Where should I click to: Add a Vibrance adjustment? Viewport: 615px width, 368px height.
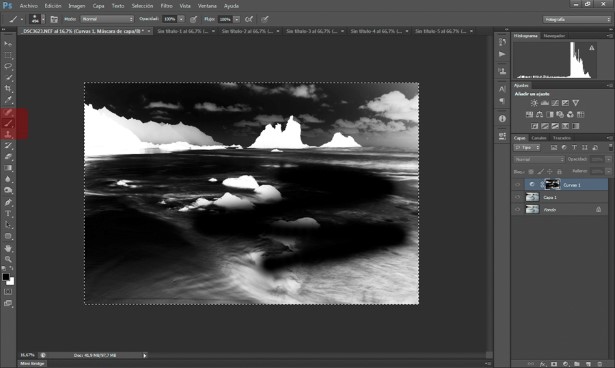pyautogui.click(x=575, y=103)
